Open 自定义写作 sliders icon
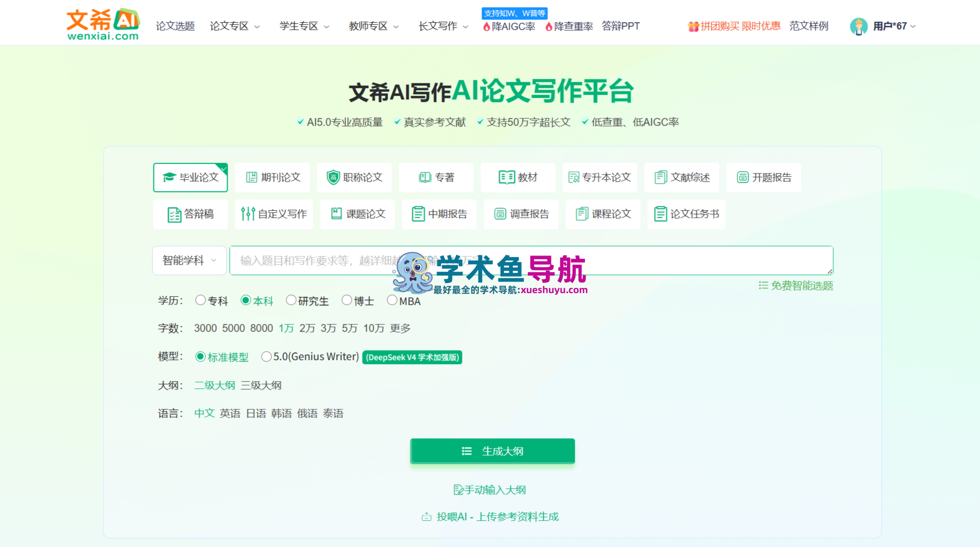This screenshot has width=980, height=547. [248, 213]
